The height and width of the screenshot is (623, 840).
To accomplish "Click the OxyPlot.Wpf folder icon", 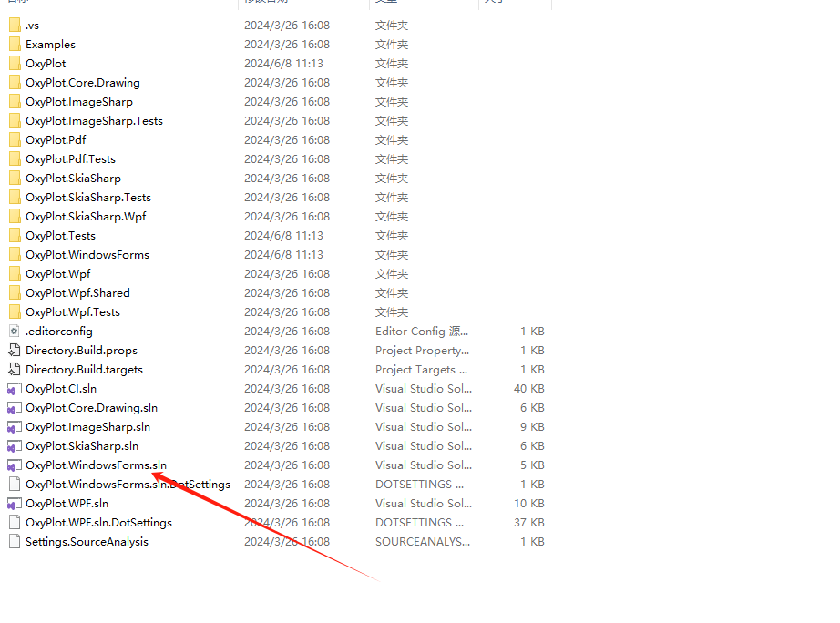I will pyautogui.click(x=15, y=274).
